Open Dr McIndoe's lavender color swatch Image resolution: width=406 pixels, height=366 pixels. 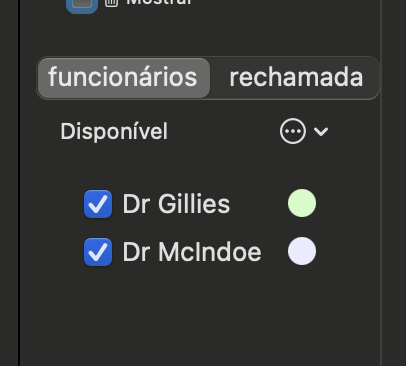click(302, 251)
